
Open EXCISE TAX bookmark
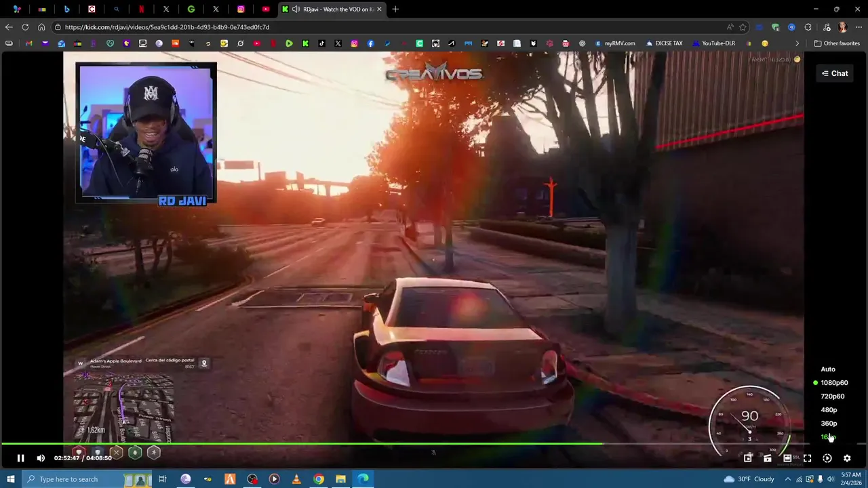coord(664,43)
